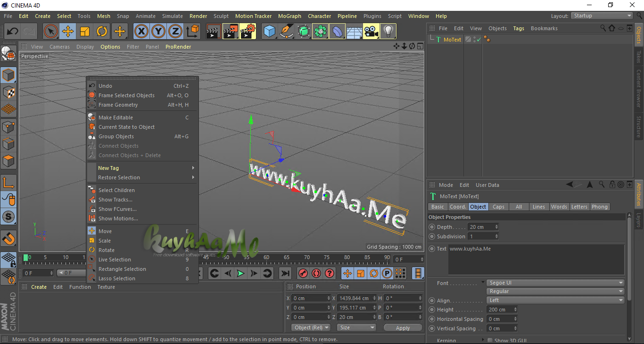Add a Camera object
644x344 pixels.
click(371, 32)
